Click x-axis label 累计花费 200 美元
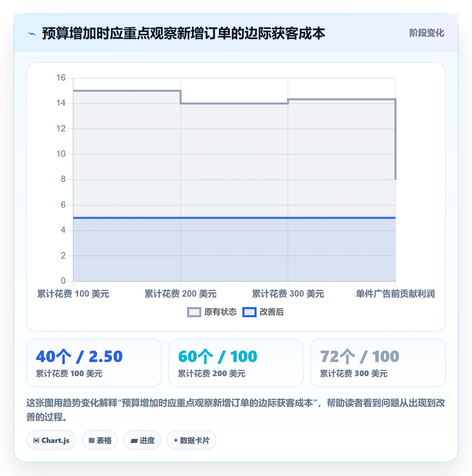Screen dimensions: 472x476 tap(181, 294)
